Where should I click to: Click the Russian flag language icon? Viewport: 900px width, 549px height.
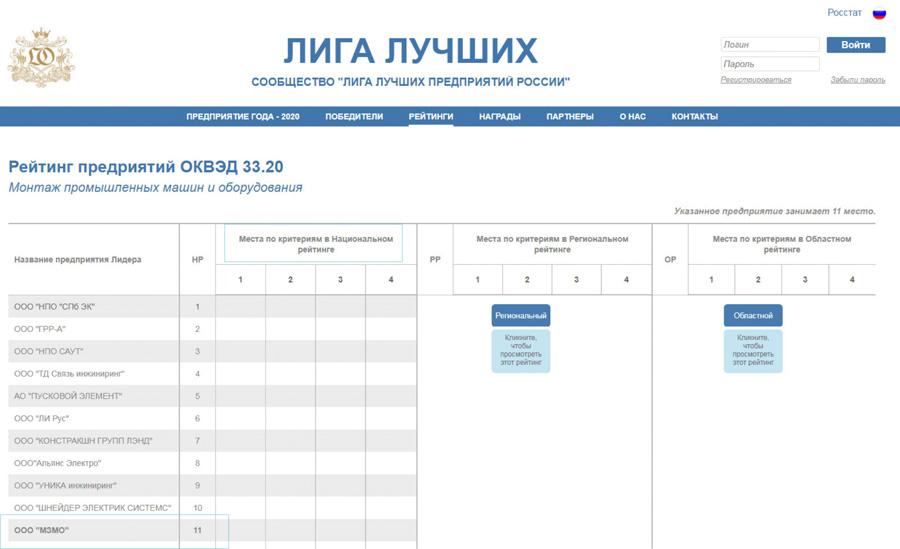(879, 13)
